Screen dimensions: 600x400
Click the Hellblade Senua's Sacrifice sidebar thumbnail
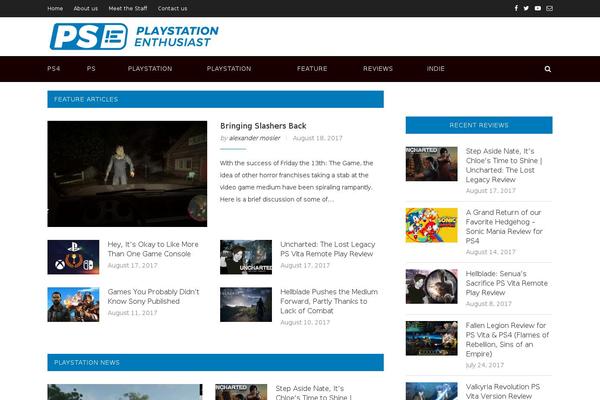pyautogui.click(x=432, y=286)
